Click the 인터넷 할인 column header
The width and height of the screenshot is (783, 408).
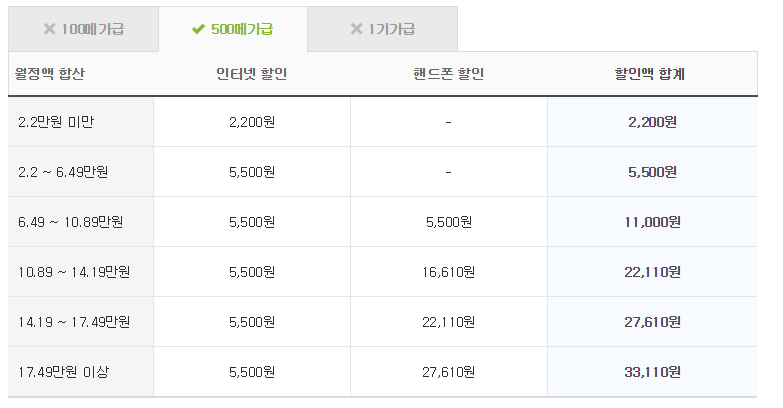[251, 74]
